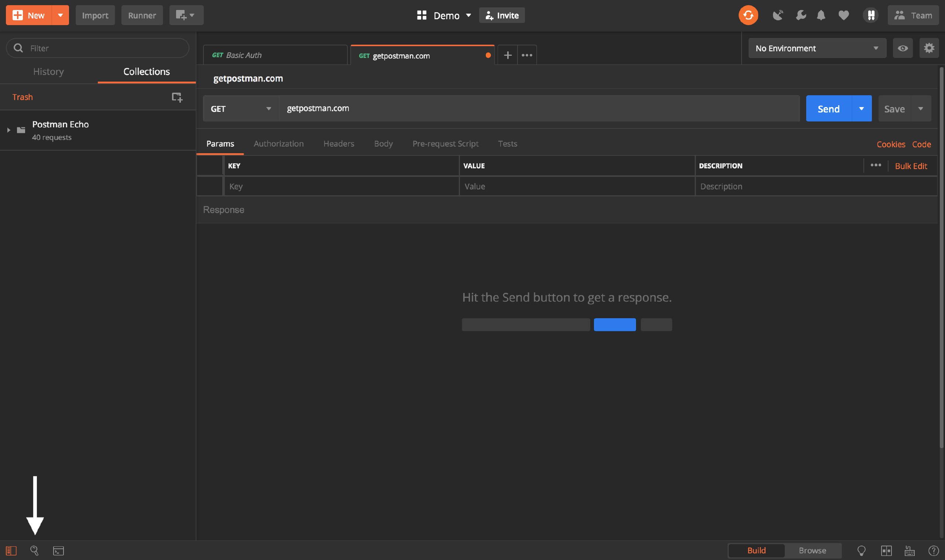Open the Authorization tab
945x560 pixels.
(279, 144)
